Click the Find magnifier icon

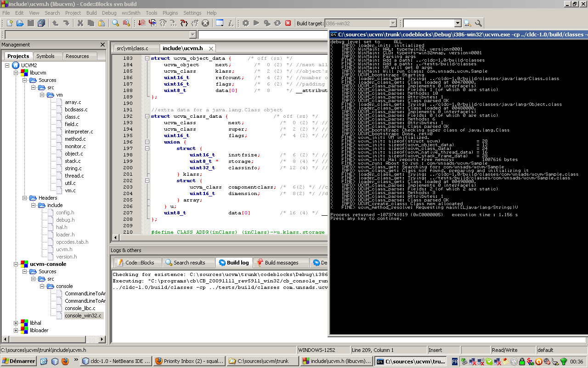pos(115,23)
